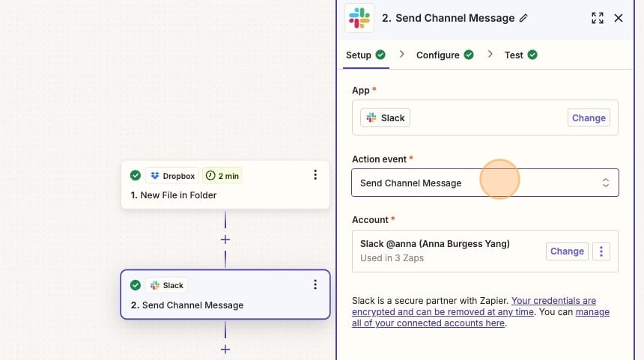
Task: Click 'Used in 3 Zaps' text
Action: coord(392,258)
